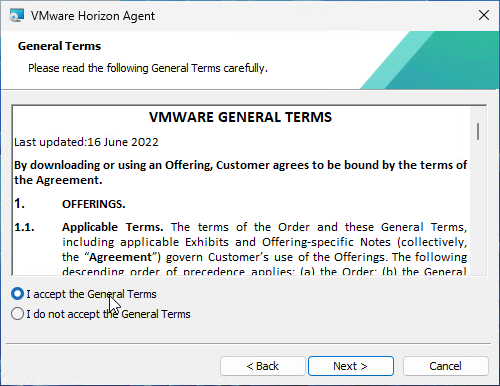Click the bold “Agreement” word in clause 1.1
The image size is (500, 386).
120,257
